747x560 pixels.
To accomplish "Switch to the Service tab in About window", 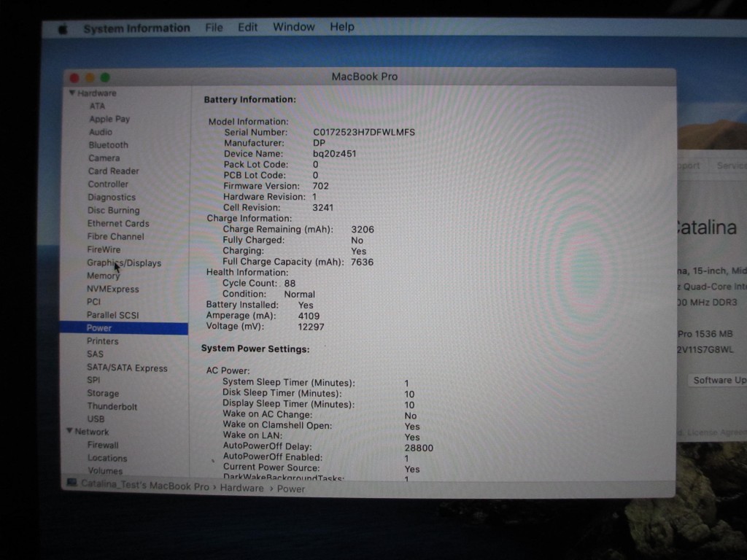I will coord(731,166).
